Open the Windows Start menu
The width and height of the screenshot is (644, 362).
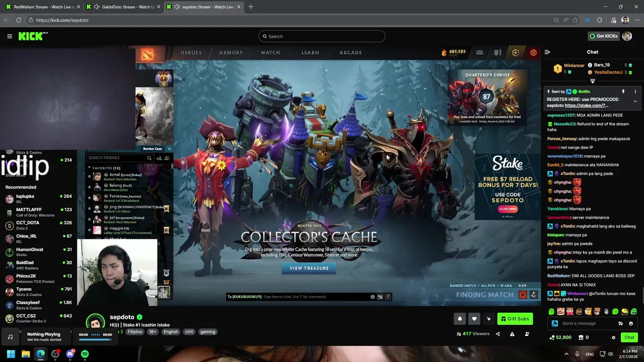pos(11,354)
